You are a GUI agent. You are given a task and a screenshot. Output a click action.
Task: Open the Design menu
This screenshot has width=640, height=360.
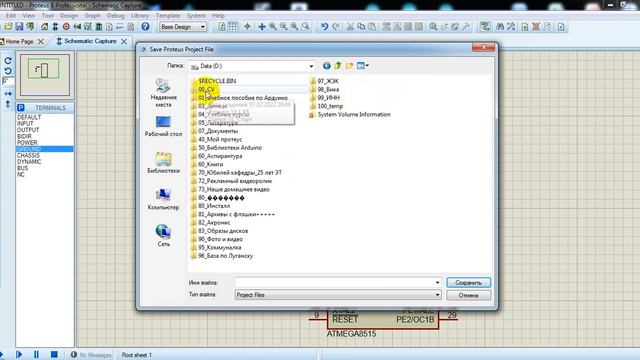pos(69,16)
